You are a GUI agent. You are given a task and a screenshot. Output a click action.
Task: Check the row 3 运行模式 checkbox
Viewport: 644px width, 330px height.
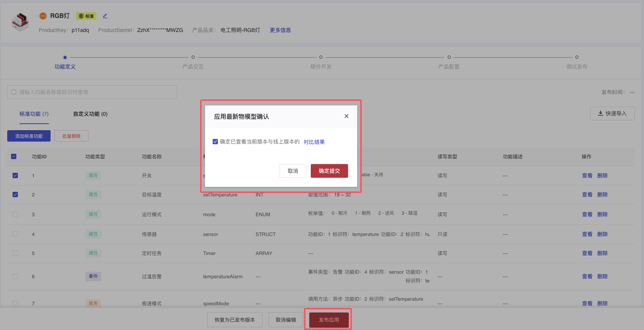click(x=15, y=214)
